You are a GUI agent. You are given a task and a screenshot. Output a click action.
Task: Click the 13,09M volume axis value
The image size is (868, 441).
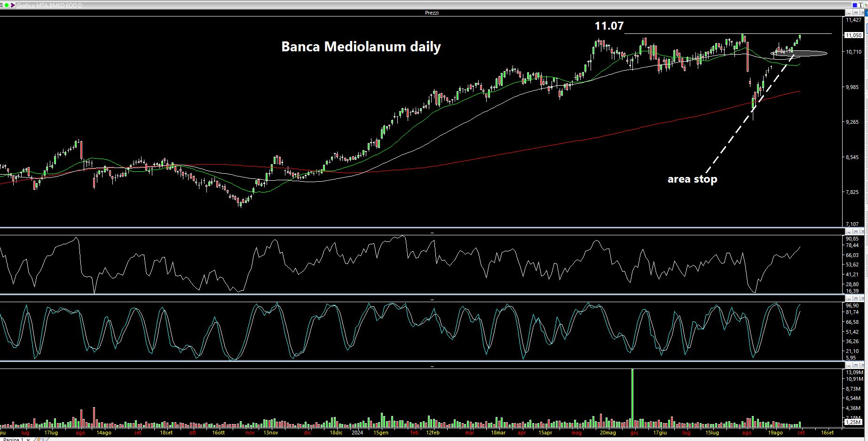point(854,372)
